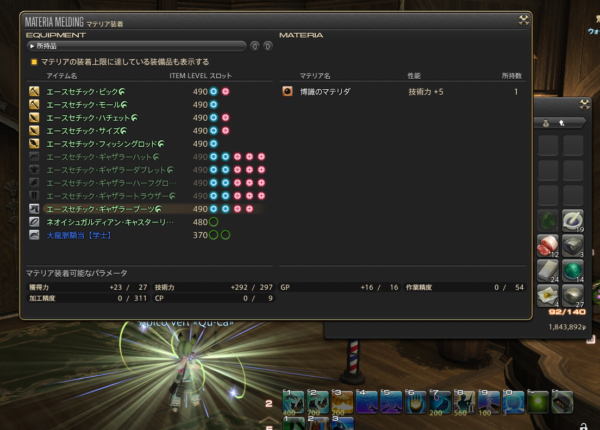Click the エースセチック・フィッシングロッド item icon
Viewport: 600px width, 430px height.
(x=33, y=143)
